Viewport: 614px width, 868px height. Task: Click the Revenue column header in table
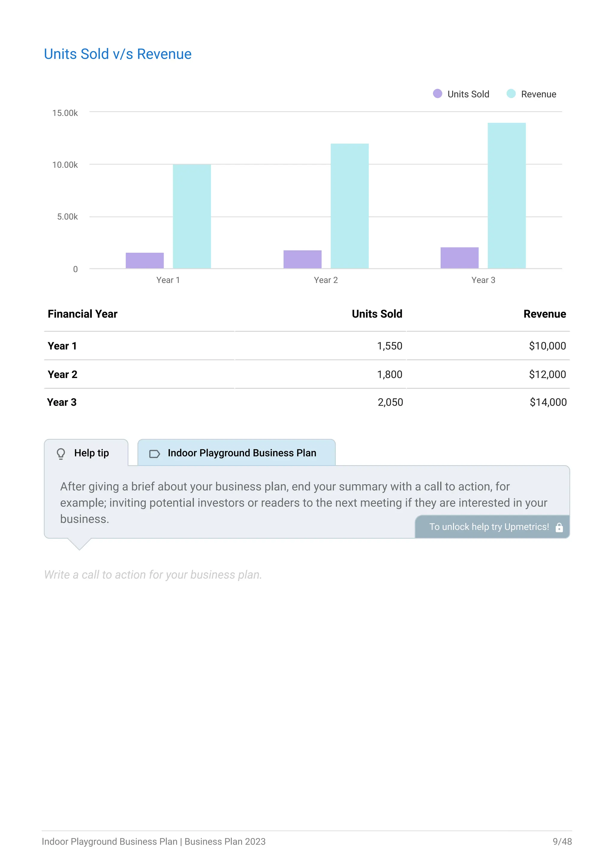coord(544,314)
